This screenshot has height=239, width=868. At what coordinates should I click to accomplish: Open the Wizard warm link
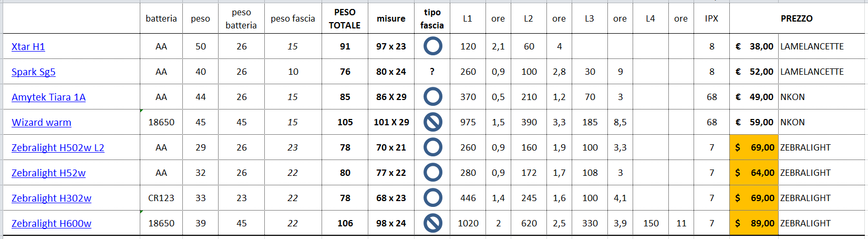tap(42, 123)
